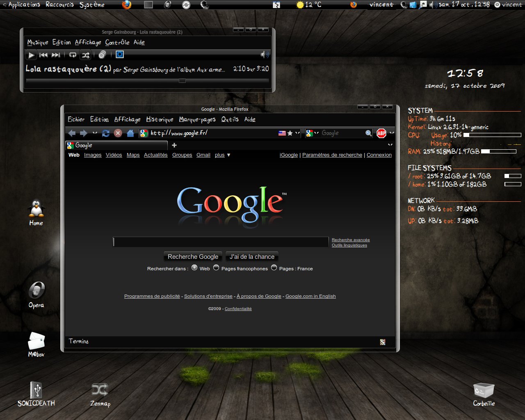
Task: Open the Opera desktop icon
Action: 36,294
